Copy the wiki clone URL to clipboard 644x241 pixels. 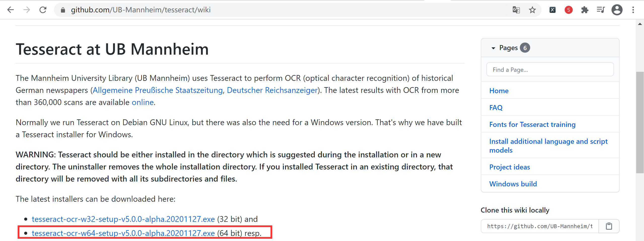[x=609, y=226]
